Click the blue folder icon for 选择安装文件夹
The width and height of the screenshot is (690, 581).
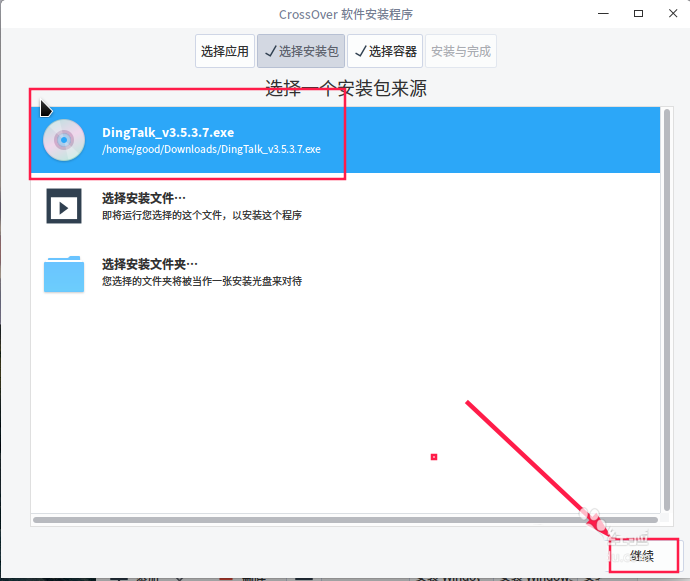coord(64,274)
